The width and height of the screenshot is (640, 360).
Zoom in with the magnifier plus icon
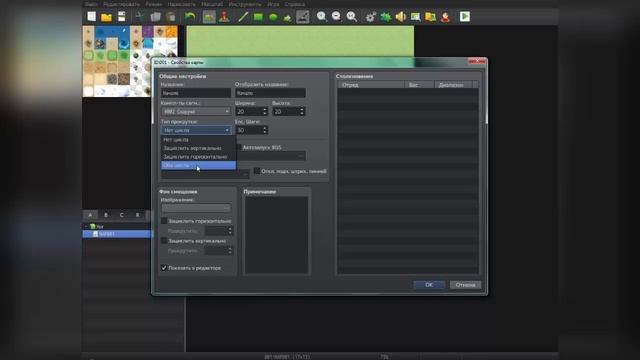click(x=322, y=17)
